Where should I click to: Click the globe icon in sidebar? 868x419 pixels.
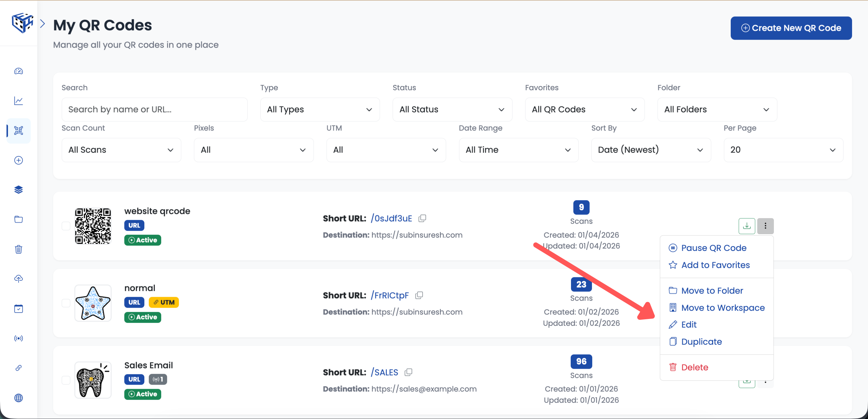point(19,398)
